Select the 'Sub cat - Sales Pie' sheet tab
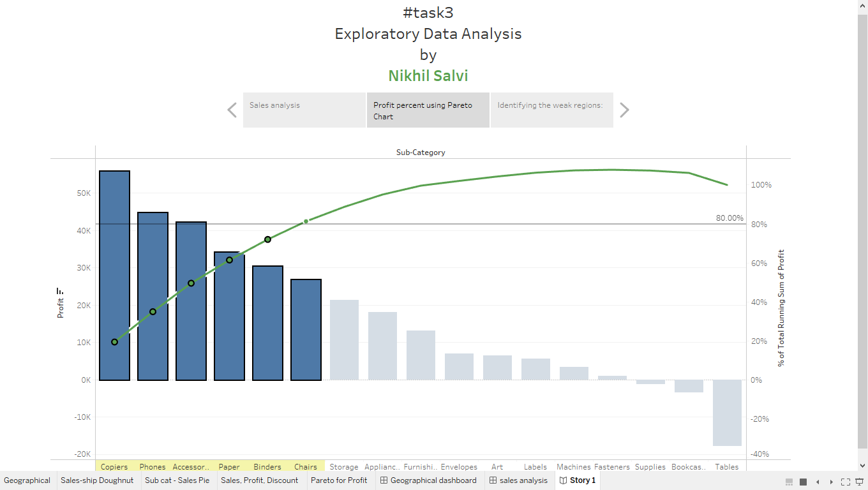Screen dimensions: 868x490 178,480
